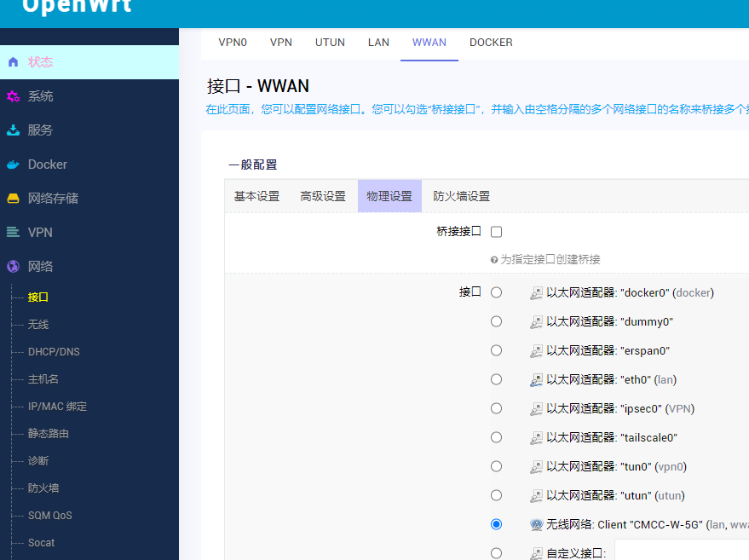Select the tun0 (vpn0) radio button
This screenshot has width=749, height=560.
point(496,466)
